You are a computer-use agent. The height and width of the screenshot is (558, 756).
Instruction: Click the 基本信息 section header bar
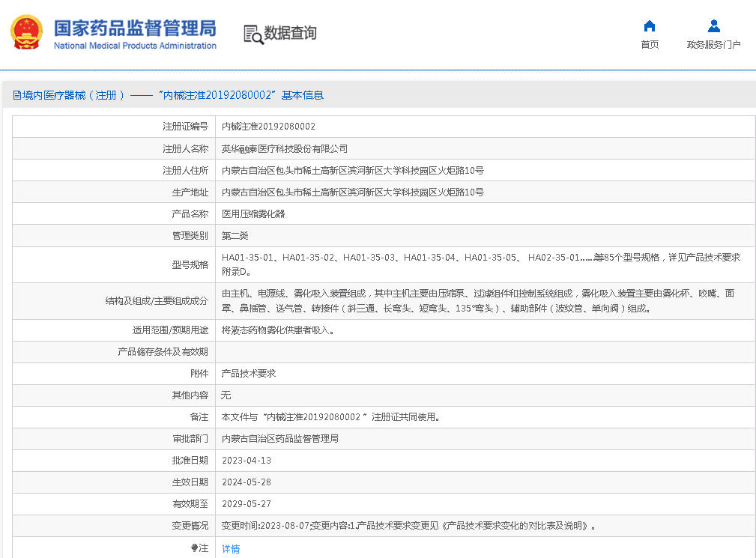point(168,95)
